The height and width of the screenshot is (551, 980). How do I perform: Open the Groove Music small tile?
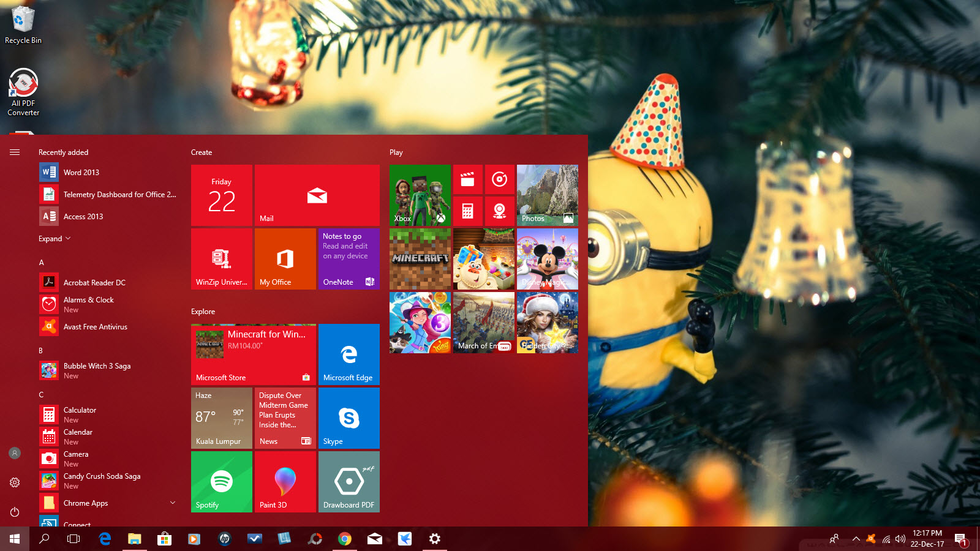[x=500, y=179]
